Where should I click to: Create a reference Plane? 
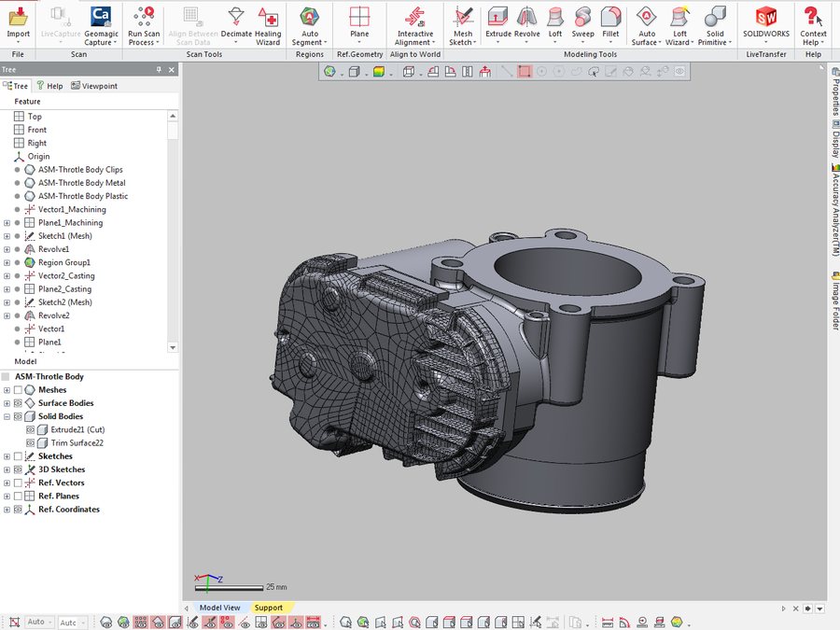(359, 23)
